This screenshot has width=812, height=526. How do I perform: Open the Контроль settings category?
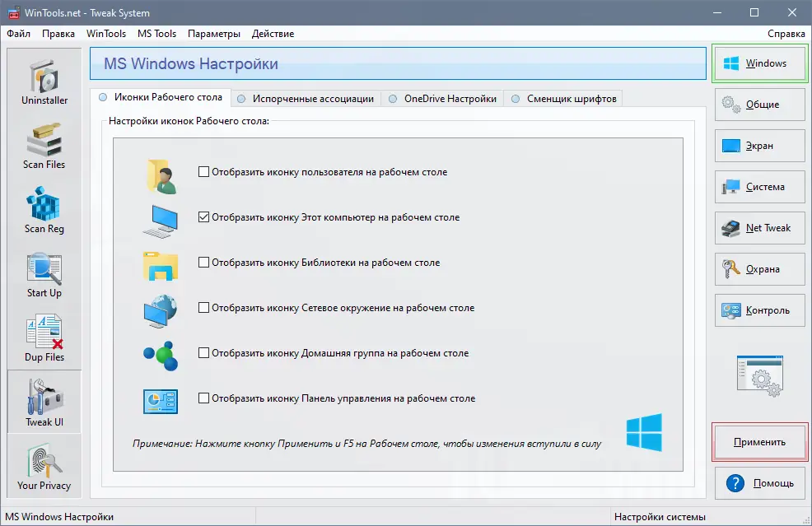(759, 310)
